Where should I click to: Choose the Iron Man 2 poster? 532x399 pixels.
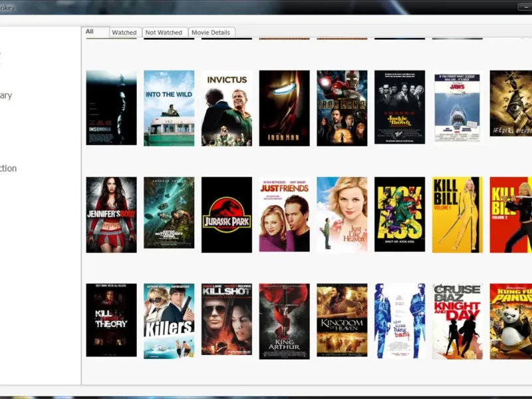pos(342,108)
